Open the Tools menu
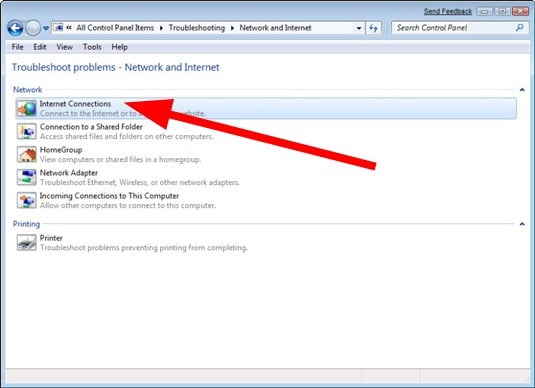The height and width of the screenshot is (388, 535). (x=92, y=47)
